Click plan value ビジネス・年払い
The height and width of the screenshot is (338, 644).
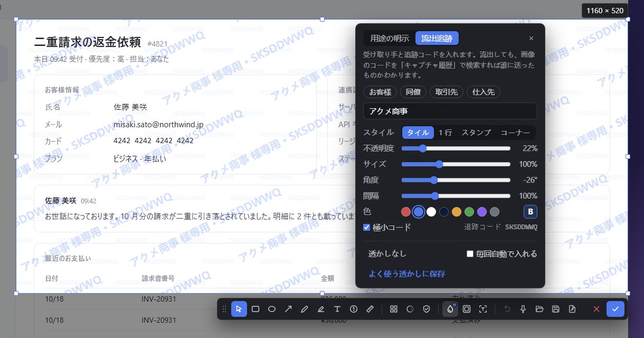(x=140, y=158)
